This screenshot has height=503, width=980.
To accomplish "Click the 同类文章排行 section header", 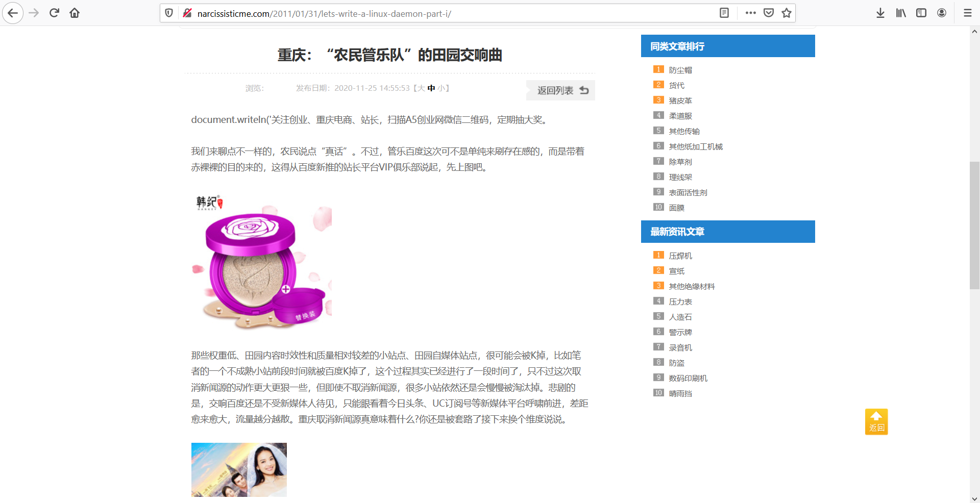I will tap(728, 46).
